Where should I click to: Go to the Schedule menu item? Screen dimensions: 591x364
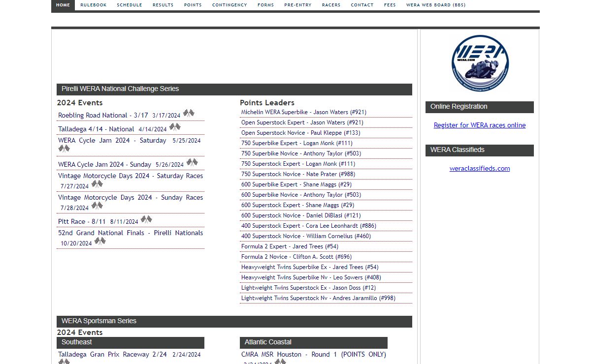pyautogui.click(x=130, y=5)
